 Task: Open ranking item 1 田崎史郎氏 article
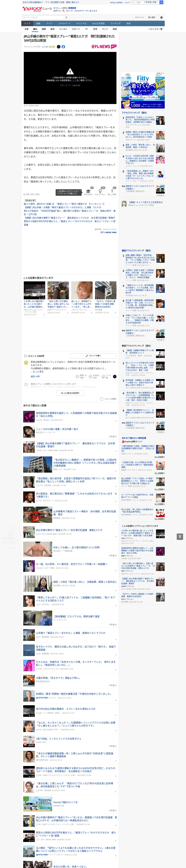(140, 120)
